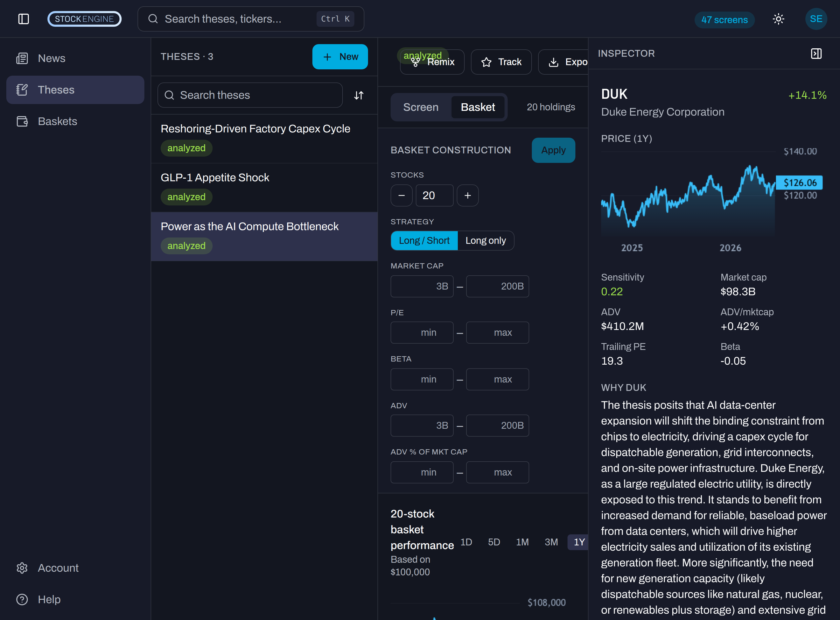Click the Market cap value $98.3B
840x620 pixels.
pyautogui.click(x=738, y=291)
